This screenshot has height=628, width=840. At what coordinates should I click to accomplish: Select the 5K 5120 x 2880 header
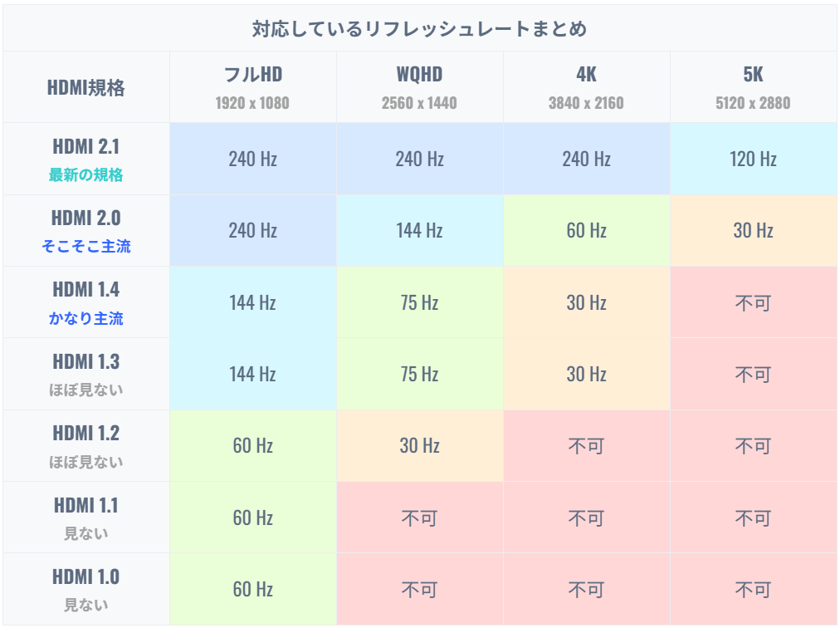(753, 87)
